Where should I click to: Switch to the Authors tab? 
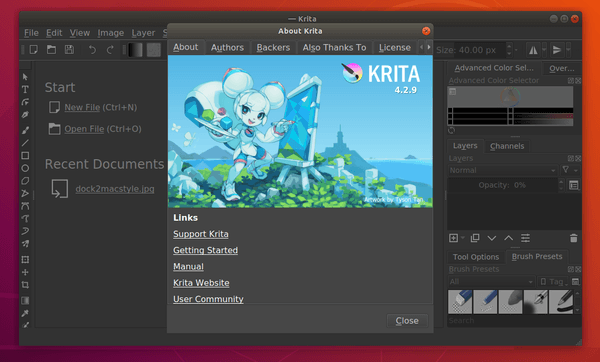(227, 47)
